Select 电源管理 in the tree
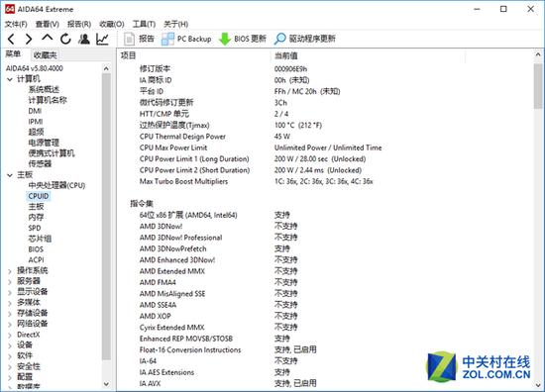The width and height of the screenshot is (545, 392). coord(44,143)
